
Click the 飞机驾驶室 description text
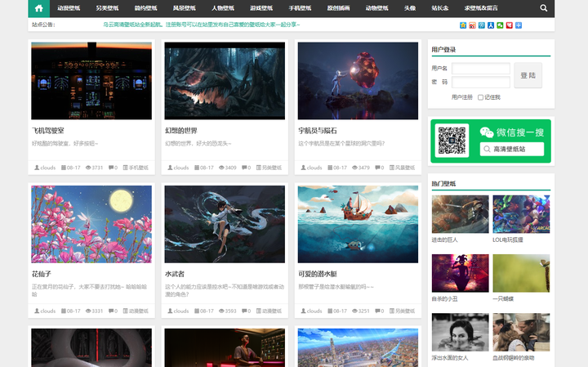pos(65,143)
